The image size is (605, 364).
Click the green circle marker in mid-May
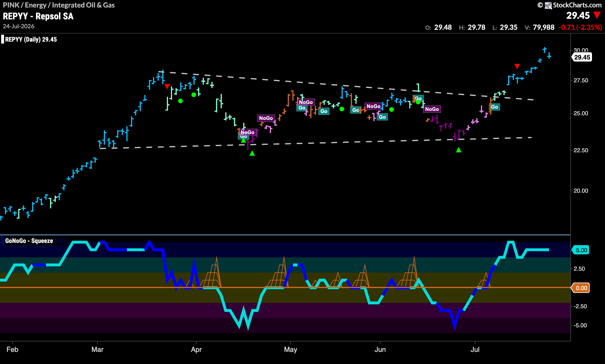click(x=342, y=109)
